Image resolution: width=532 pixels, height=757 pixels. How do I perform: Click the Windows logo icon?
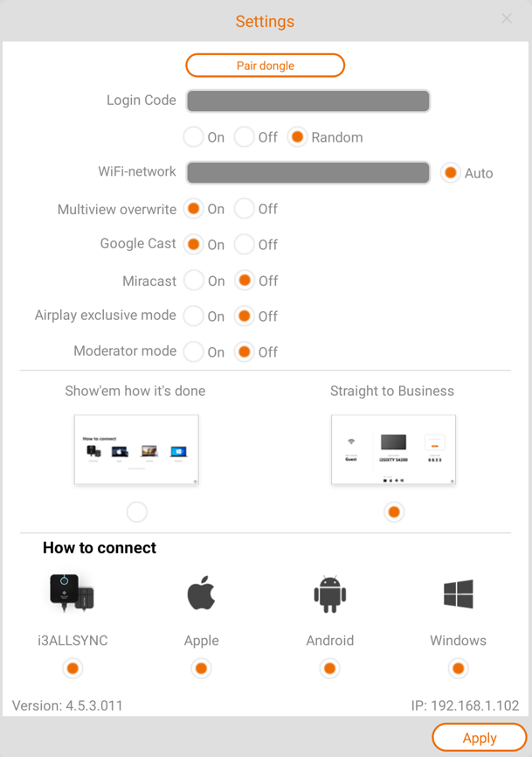click(458, 594)
